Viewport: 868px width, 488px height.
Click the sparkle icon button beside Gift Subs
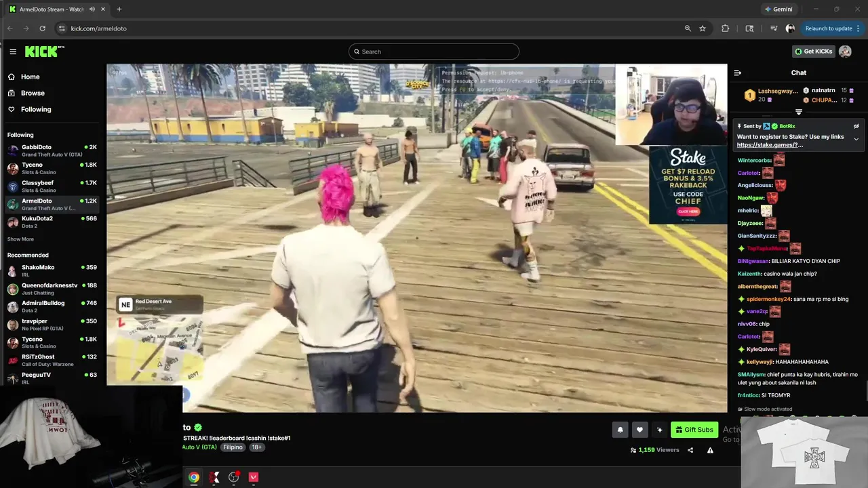coord(659,430)
